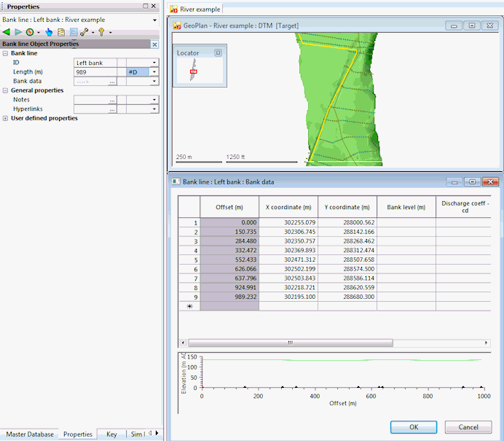Select the River example document tab
The height and width of the screenshot is (441, 504).
coord(195,9)
